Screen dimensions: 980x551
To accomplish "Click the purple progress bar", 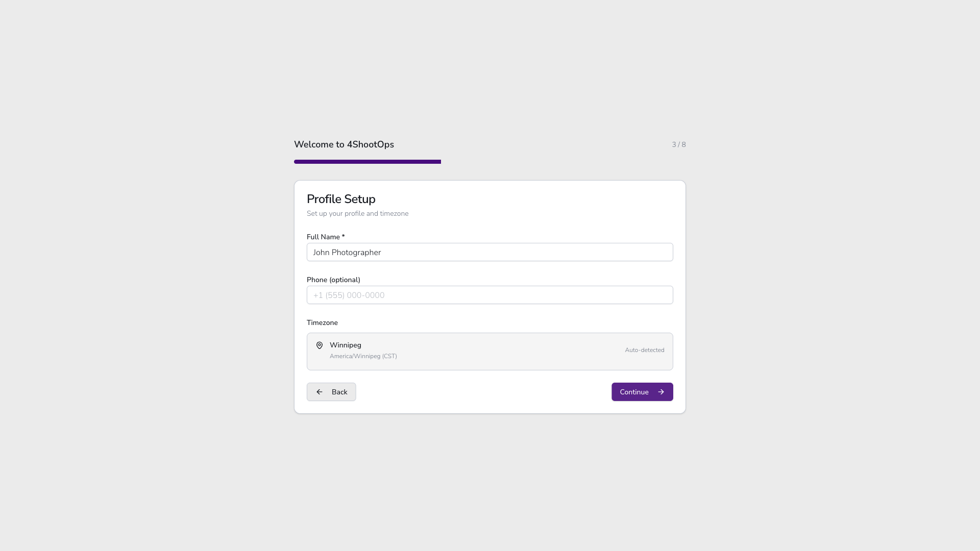I will pyautogui.click(x=367, y=162).
